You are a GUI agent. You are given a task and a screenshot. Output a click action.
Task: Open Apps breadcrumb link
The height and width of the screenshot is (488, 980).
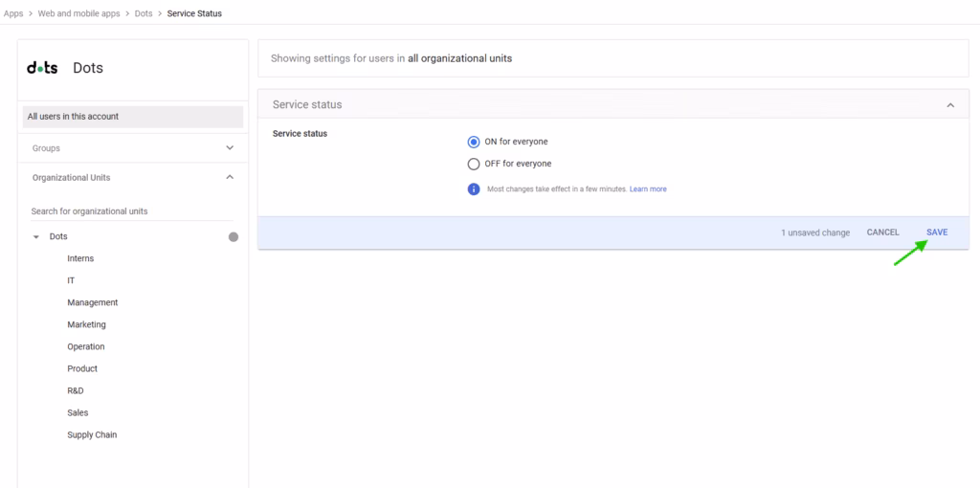(x=13, y=13)
